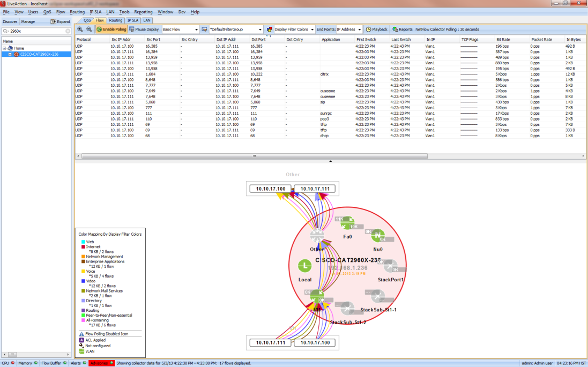
Task: Click the Fa0 interface icon
Action: pos(347,223)
